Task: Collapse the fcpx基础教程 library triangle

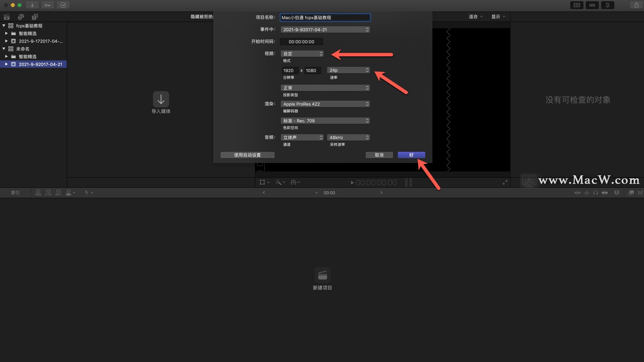Action: [4, 26]
